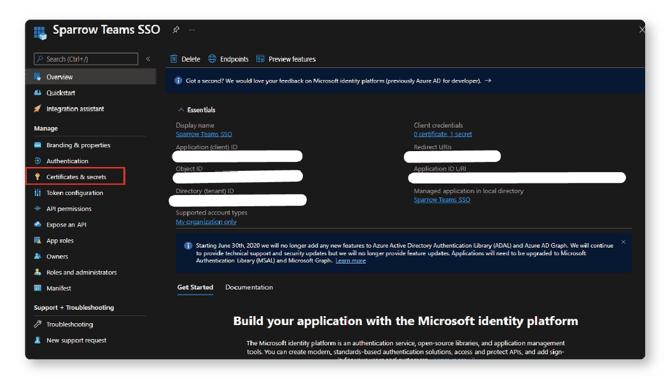Click the Got a second feedback banner text

(333, 80)
